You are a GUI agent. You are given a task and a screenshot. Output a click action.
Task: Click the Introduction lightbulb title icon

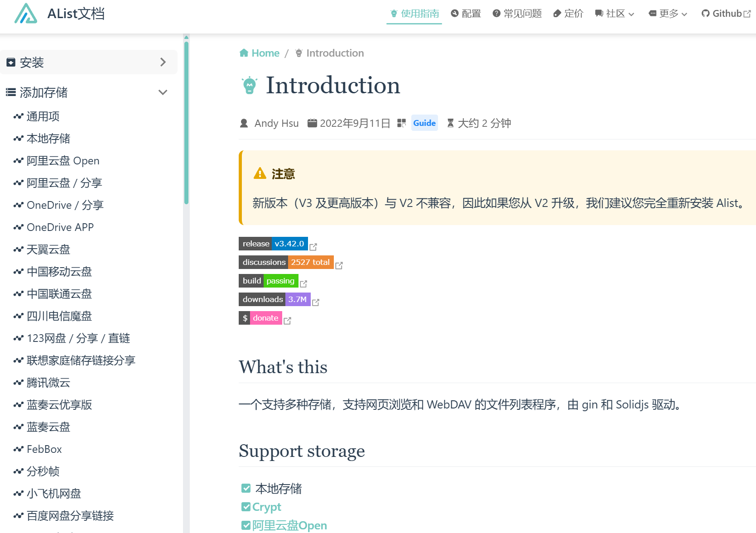[x=250, y=85]
